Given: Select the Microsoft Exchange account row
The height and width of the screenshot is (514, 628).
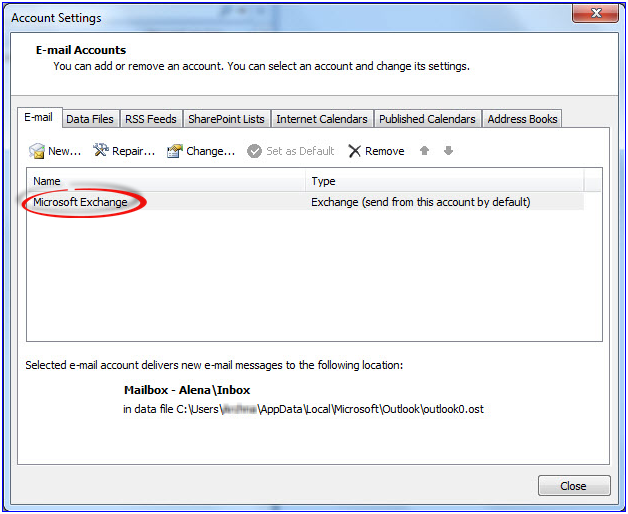Looking at the screenshot, I should click(305, 202).
